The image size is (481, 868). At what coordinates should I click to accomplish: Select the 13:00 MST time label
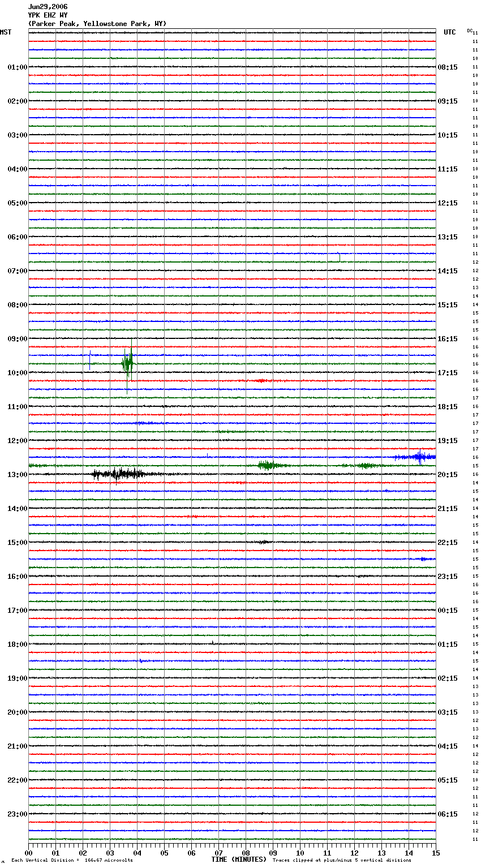tap(17, 475)
